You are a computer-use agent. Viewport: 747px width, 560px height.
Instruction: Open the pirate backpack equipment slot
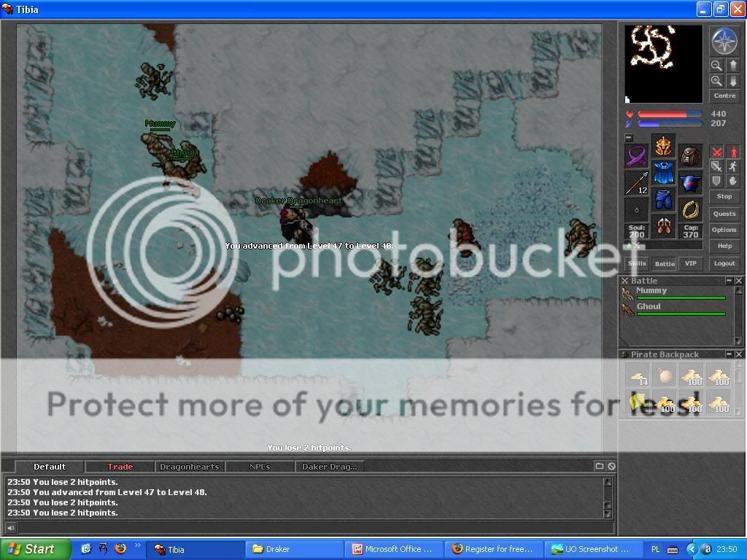[690, 156]
